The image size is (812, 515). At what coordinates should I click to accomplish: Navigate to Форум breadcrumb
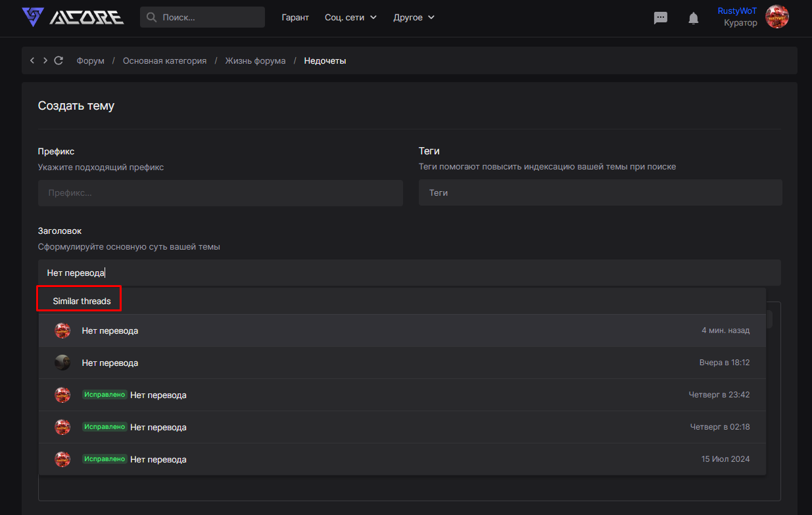click(90, 60)
